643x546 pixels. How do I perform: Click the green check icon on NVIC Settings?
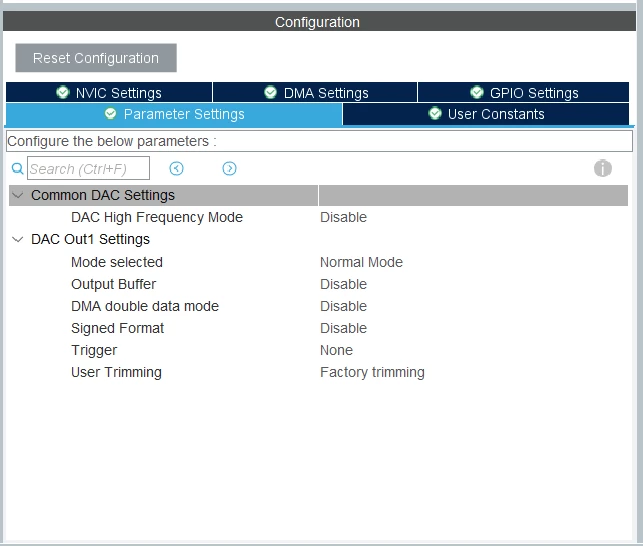(62, 92)
